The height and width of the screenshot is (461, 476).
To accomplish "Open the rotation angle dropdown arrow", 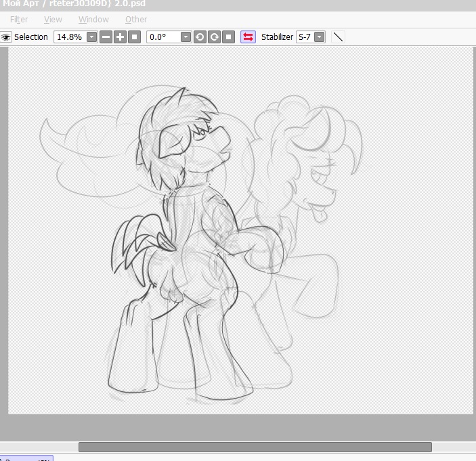I will [186, 37].
